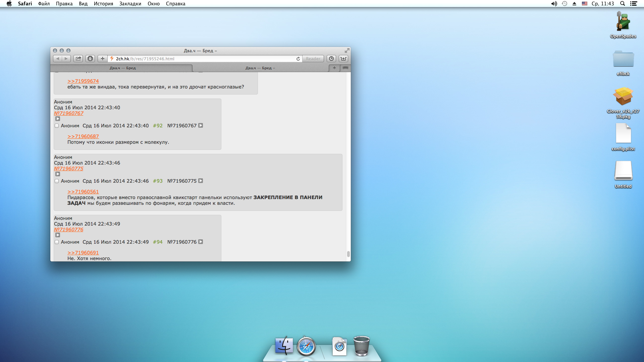The image size is (644, 362).
Task: Click the Safari back arrow
Action: tap(58, 59)
